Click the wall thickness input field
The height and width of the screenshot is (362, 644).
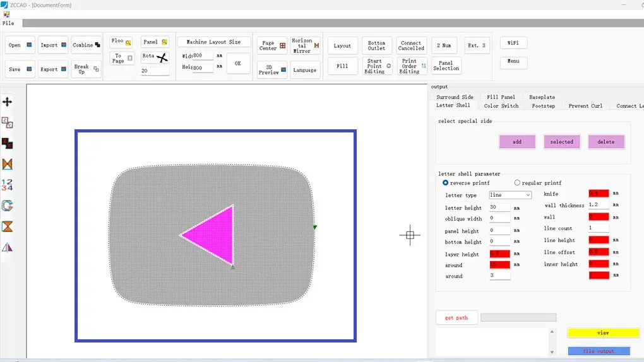tap(599, 205)
